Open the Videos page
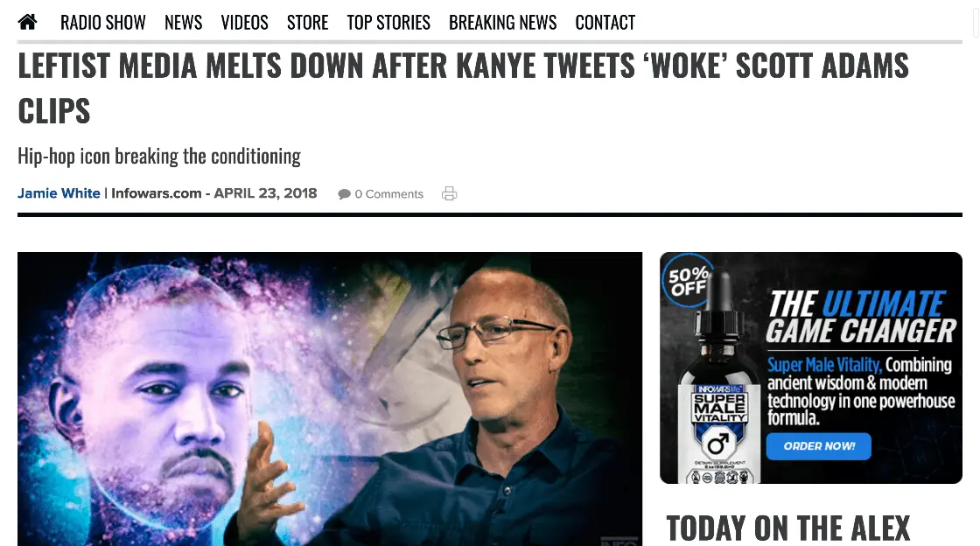980x546 pixels. [x=244, y=23]
